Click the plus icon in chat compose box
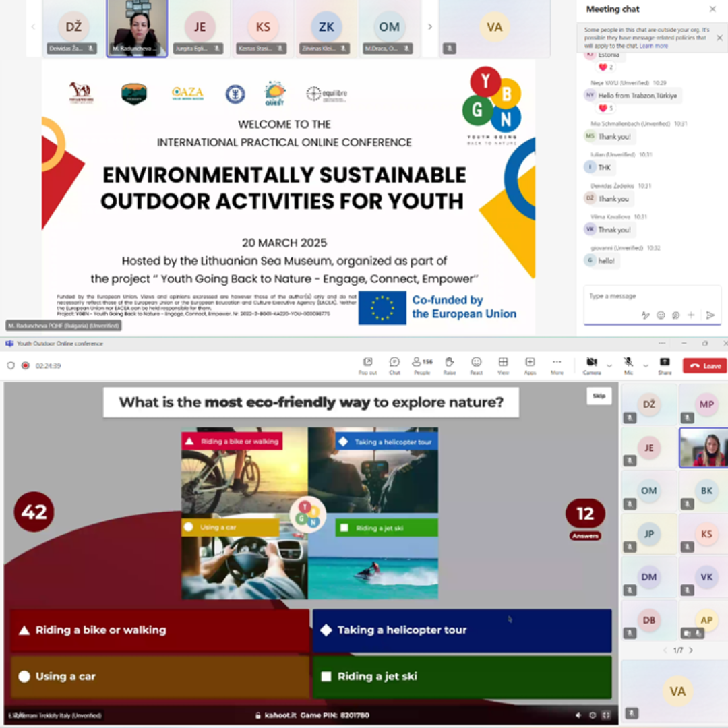 (691, 315)
